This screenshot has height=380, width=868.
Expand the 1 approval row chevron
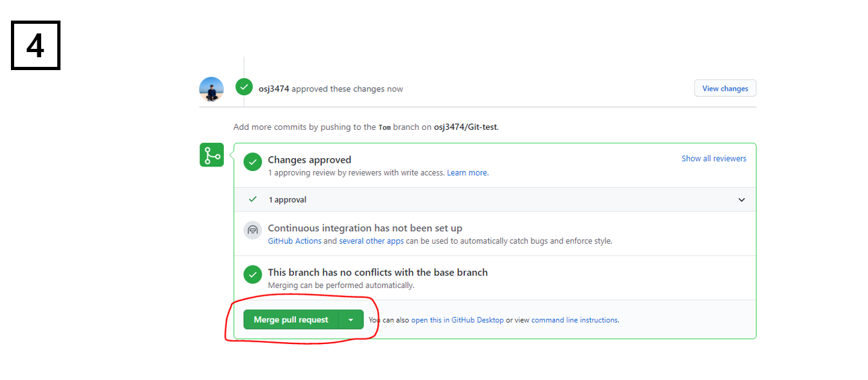(741, 200)
